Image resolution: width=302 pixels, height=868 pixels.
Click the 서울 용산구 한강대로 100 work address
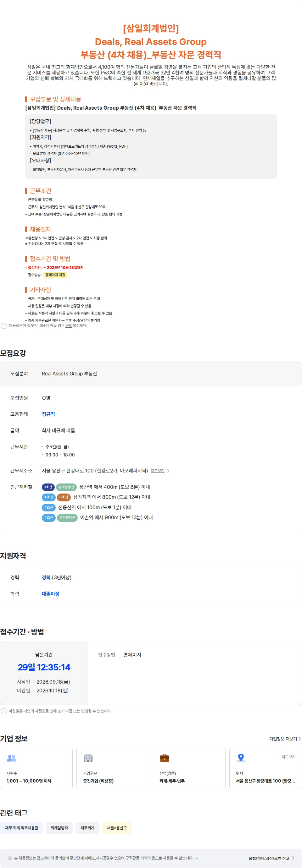point(95,471)
